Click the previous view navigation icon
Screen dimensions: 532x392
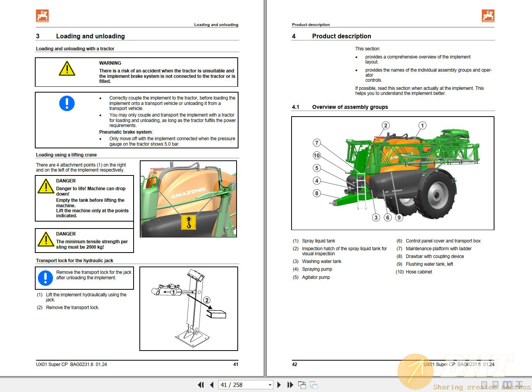tap(302, 385)
